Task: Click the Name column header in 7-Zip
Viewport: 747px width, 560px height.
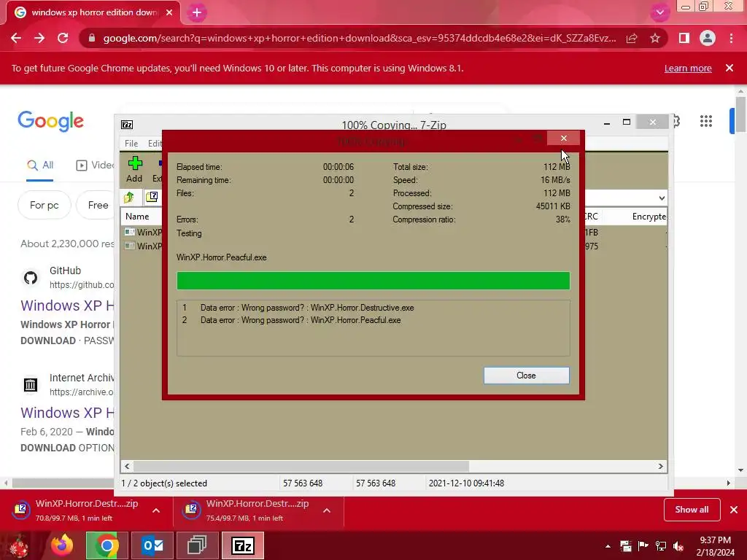Action: pyautogui.click(x=137, y=216)
